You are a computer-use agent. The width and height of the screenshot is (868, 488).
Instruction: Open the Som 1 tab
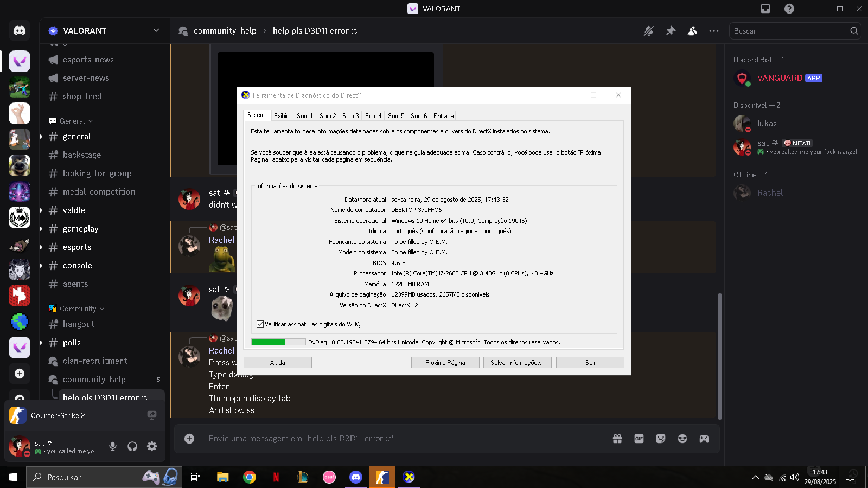[x=304, y=116]
